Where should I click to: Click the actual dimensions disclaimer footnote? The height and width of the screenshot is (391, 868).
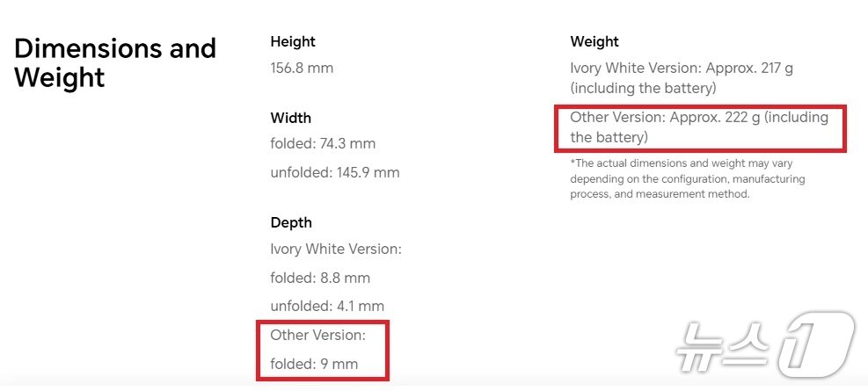click(x=688, y=178)
